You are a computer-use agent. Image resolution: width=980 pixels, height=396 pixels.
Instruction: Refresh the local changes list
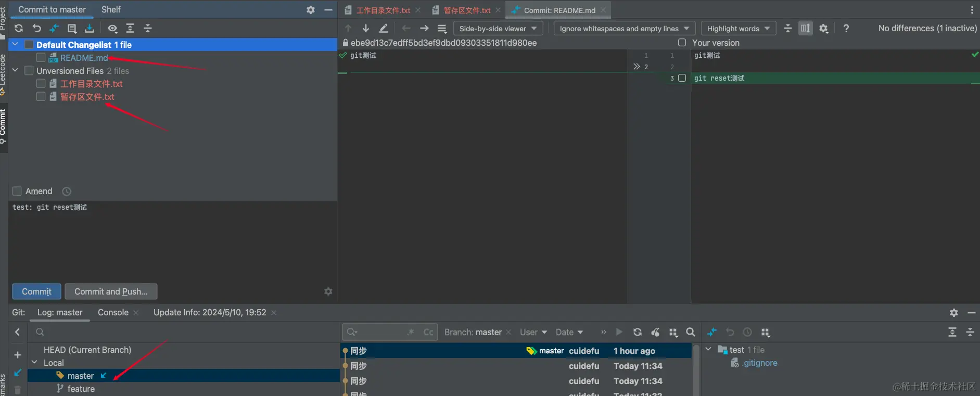click(x=19, y=28)
